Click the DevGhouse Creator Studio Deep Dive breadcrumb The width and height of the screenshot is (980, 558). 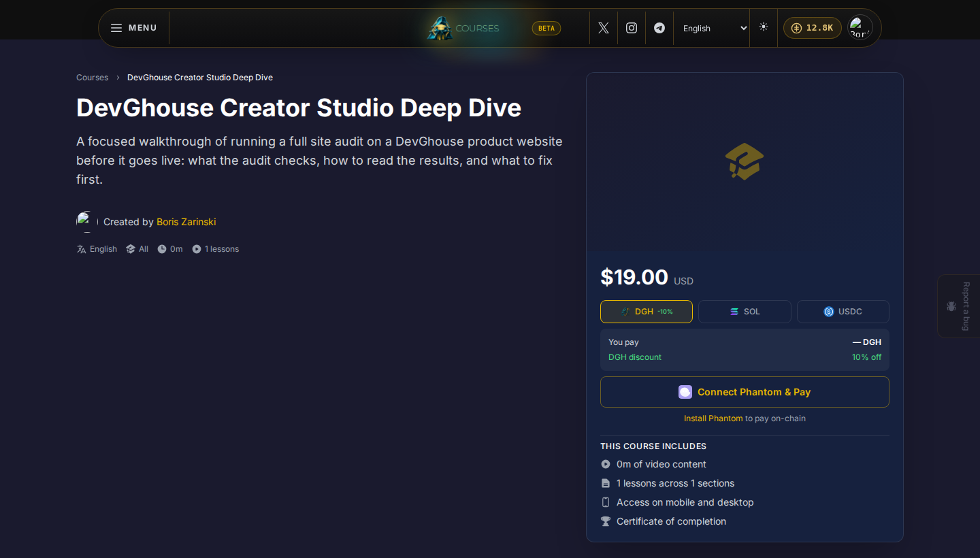200,78
